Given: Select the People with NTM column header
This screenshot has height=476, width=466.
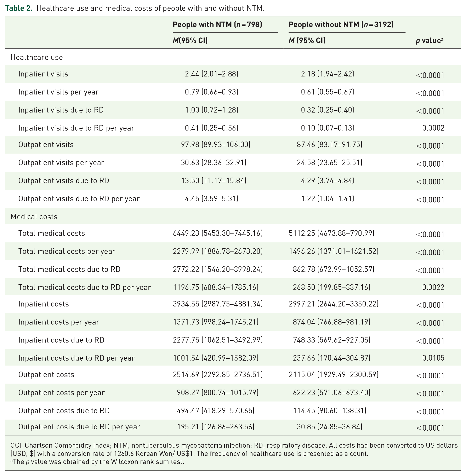Looking at the screenshot, I should point(217,24).
